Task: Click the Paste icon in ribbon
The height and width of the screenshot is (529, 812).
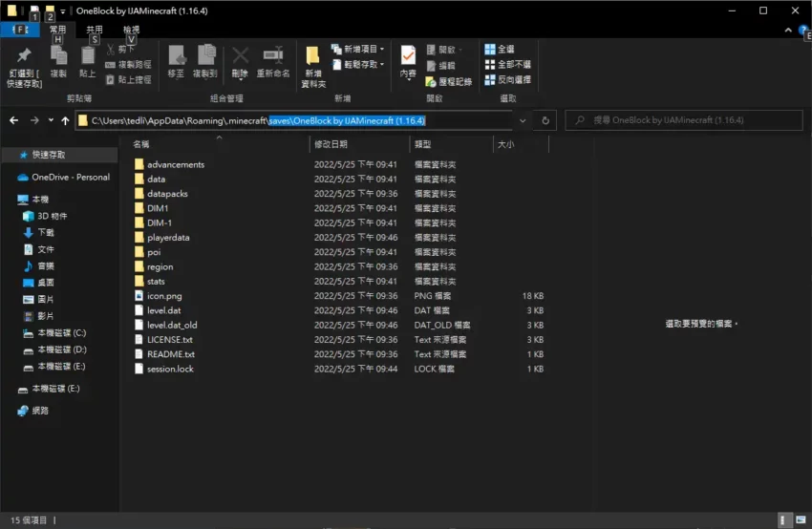Action: pyautogui.click(x=88, y=55)
